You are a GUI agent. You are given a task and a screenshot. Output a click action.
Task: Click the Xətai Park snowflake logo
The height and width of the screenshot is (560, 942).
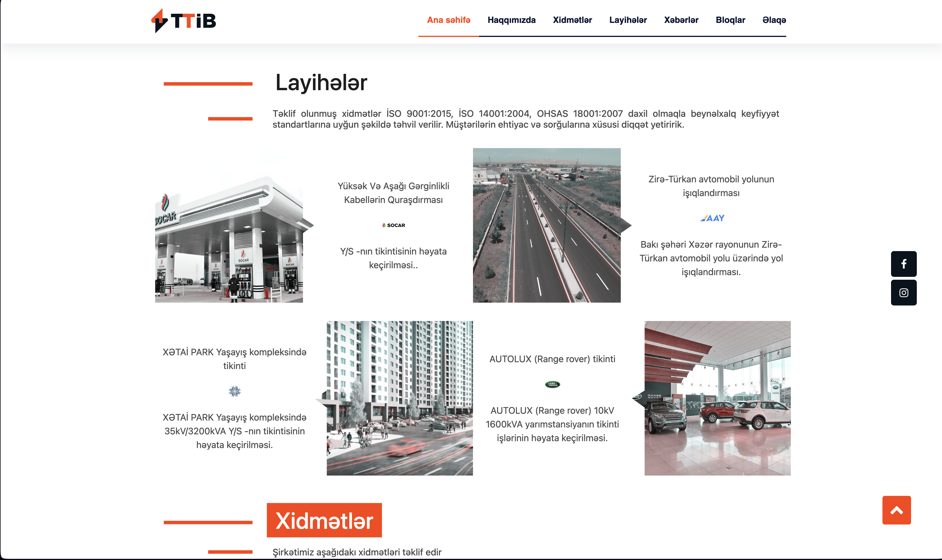tap(234, 391)
